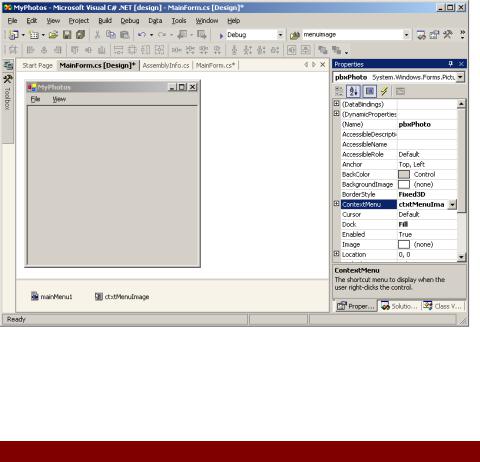Click the (Name) pbxPhoto value field
This screenshot has height=462, width=480.
427,124
